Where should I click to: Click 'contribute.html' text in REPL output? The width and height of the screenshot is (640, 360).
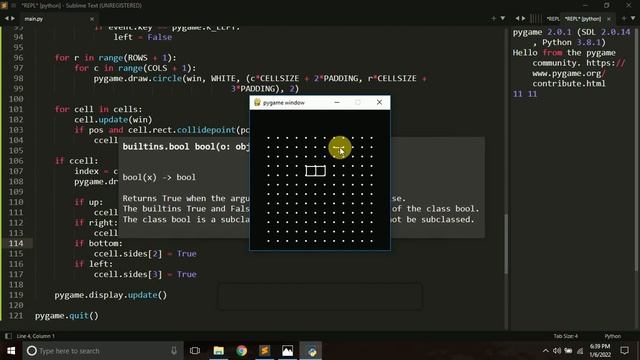pyautogui.click(x=569, y=84)
